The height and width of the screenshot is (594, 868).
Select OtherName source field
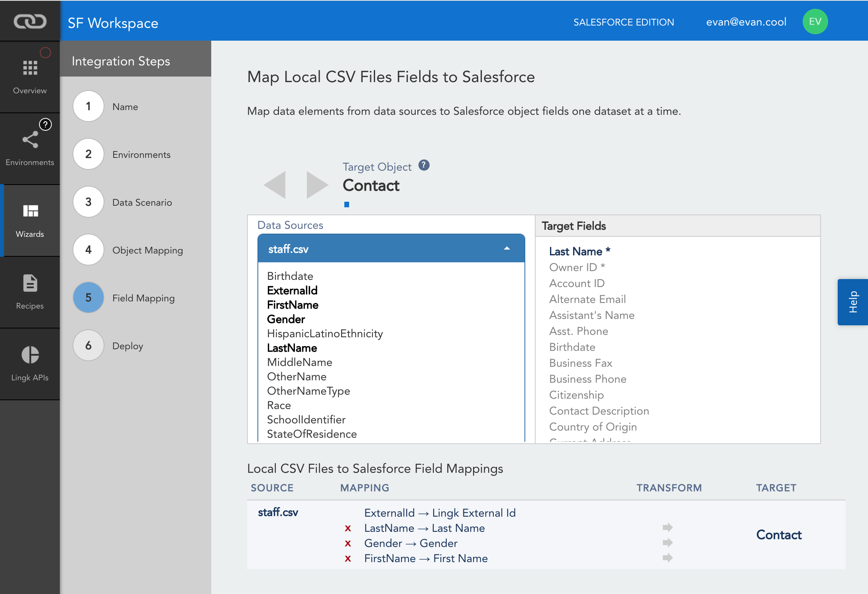click(x=297, y=376)
